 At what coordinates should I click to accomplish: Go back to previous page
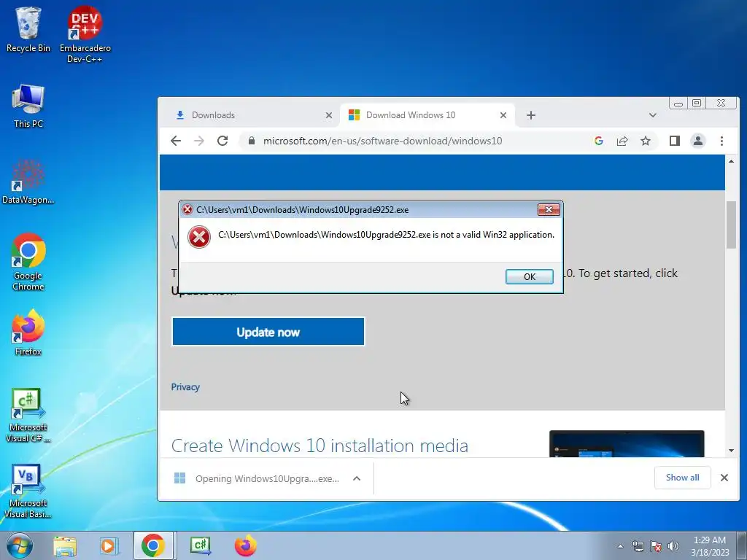[176, 141]
